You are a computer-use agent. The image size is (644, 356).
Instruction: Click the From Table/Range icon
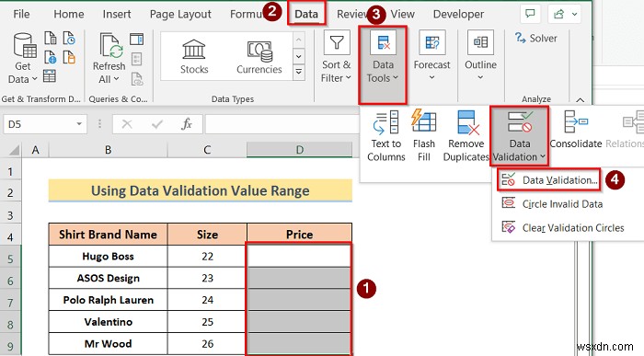tap(50, 76)
